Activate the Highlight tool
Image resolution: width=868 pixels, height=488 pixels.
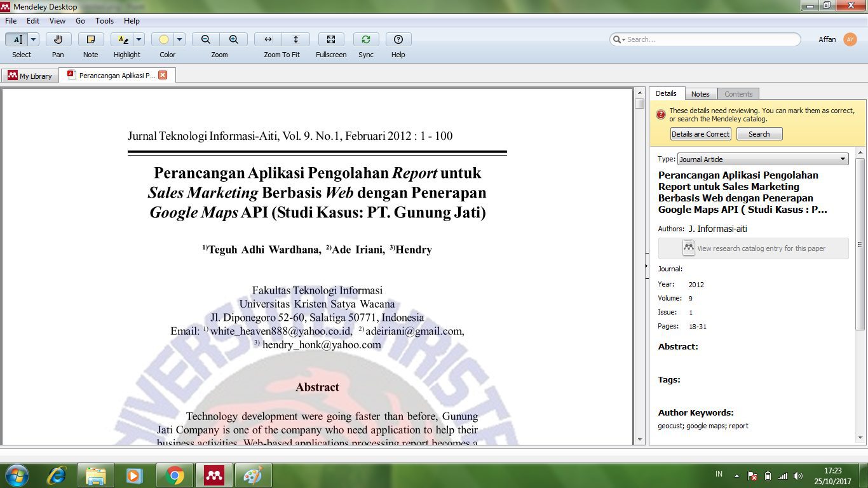point(122,39)
